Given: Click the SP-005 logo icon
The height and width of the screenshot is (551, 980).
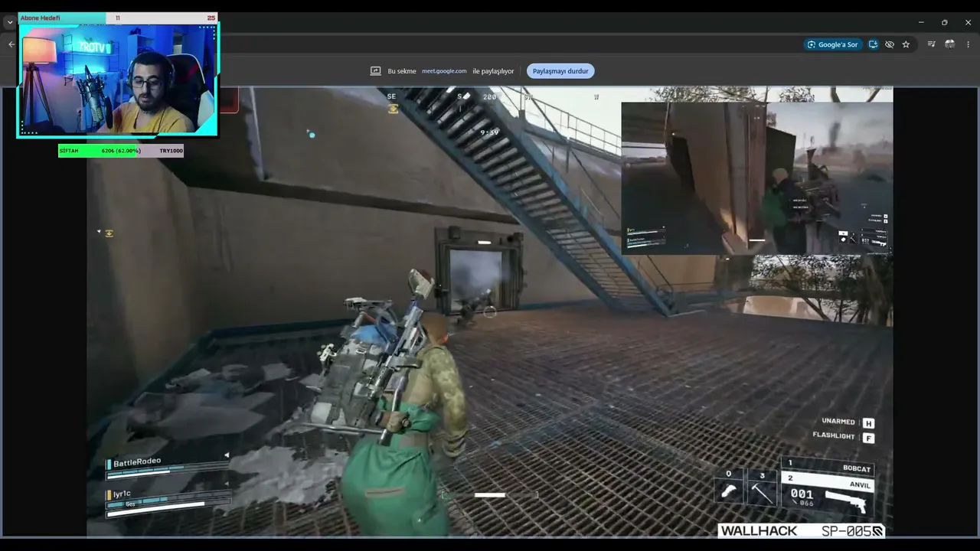Looking at the screenshot, I should [878, 531].
